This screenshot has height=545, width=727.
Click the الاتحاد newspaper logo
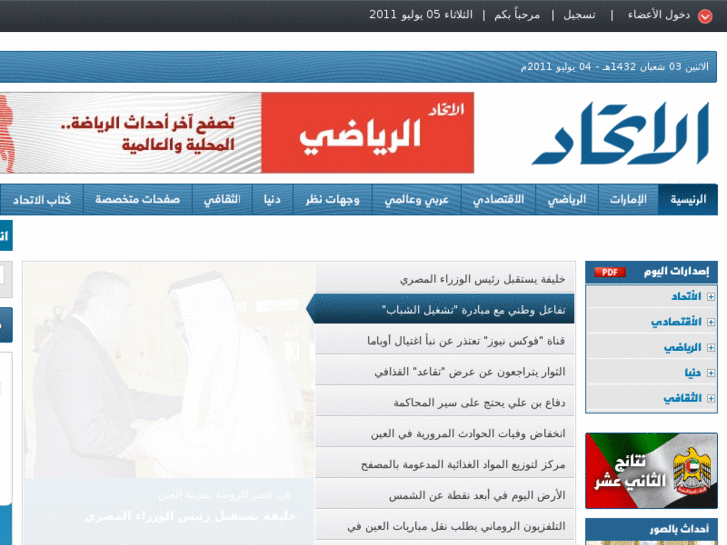click(621, 134)
